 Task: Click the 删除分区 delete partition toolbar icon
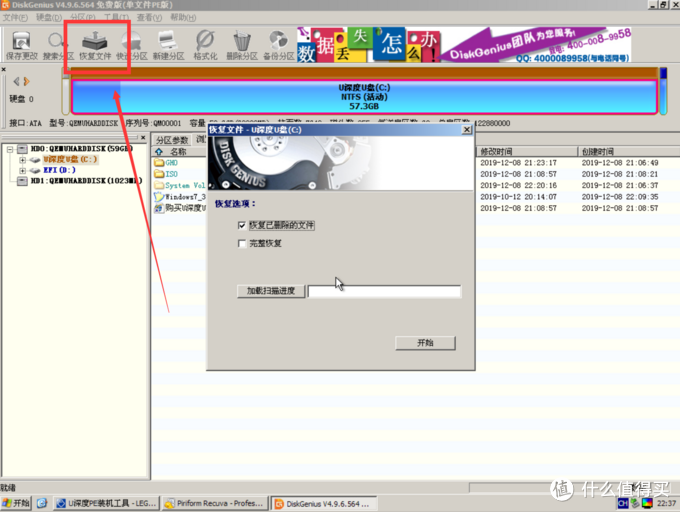242,45
